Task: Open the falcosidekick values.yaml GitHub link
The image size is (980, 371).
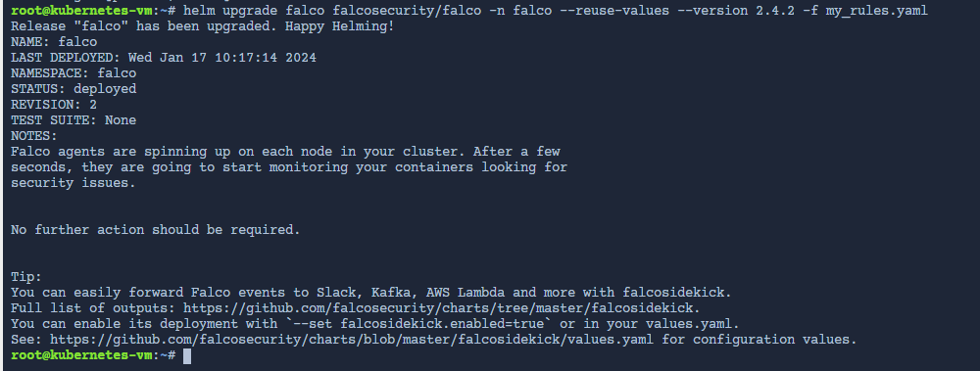Action: (x=351, y=339)
